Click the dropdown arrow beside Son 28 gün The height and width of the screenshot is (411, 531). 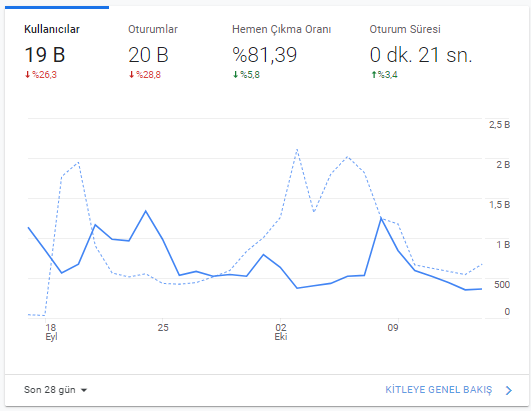[x=84, y=390]
